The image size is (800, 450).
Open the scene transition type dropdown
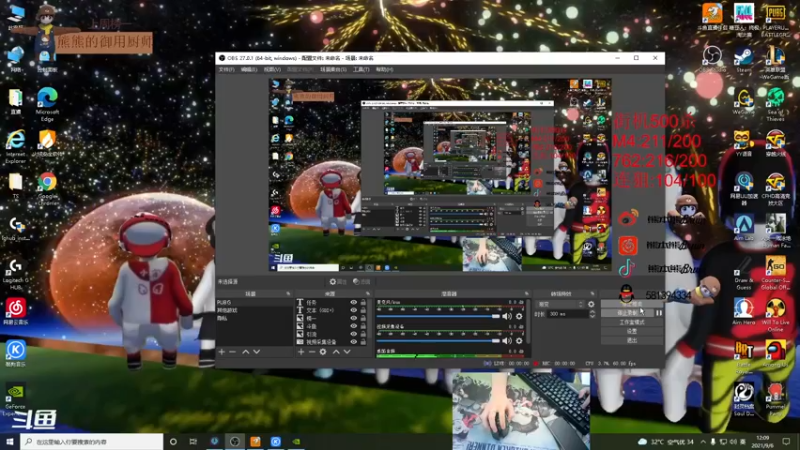pos(560,304)
